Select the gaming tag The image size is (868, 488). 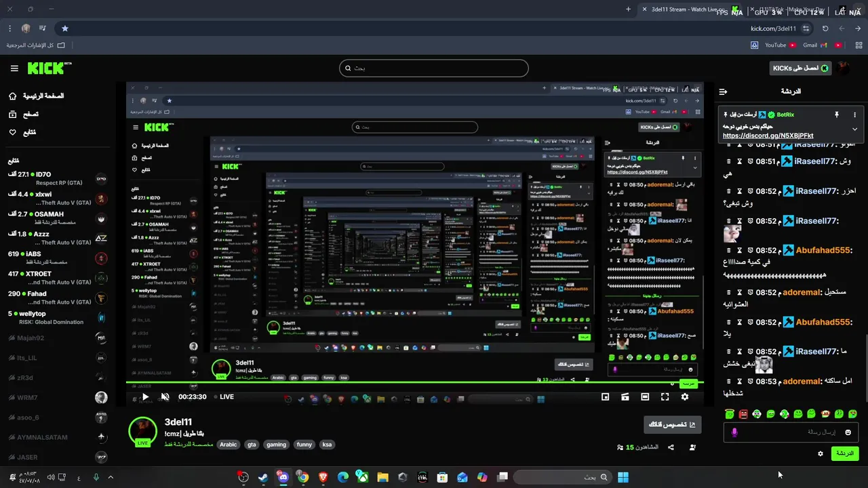coord(276,445)
